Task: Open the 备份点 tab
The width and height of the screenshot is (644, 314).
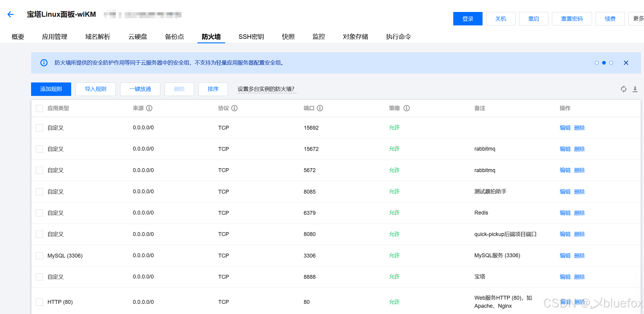Action: (x=175, y=37)
